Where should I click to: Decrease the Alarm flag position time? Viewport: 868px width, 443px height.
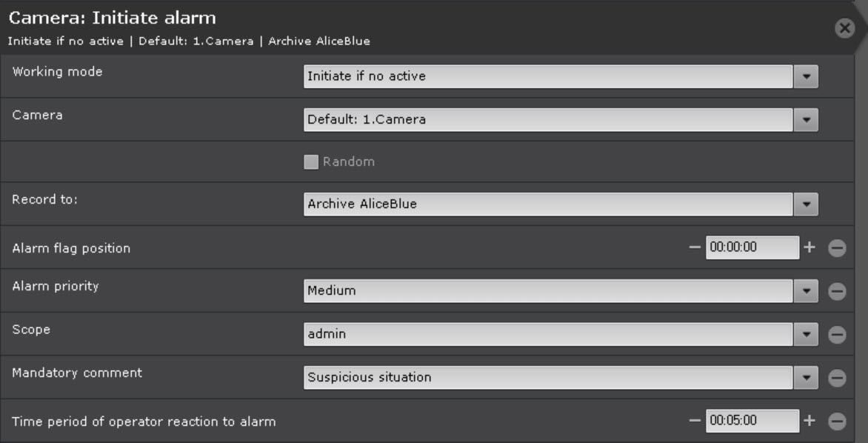pyautogui.click(x=695, y=248)
